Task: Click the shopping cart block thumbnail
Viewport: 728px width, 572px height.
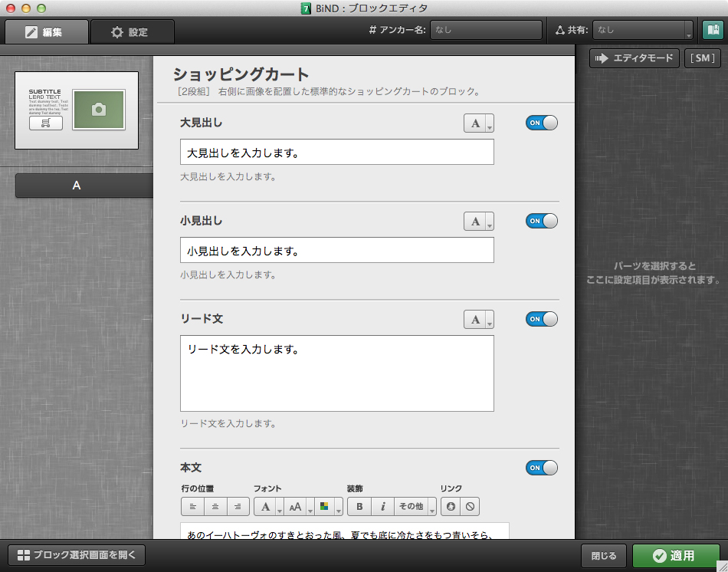Action: coord(77,110)
